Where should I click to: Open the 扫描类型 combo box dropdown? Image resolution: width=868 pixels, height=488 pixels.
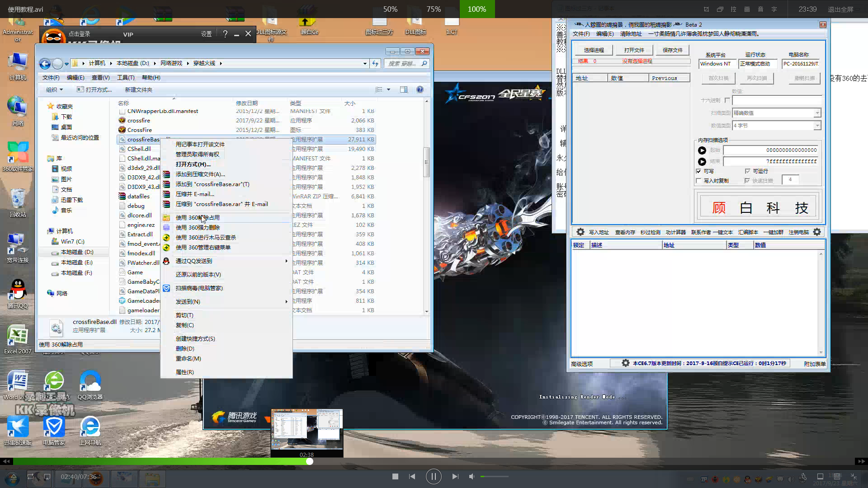(x=817, y=113)
